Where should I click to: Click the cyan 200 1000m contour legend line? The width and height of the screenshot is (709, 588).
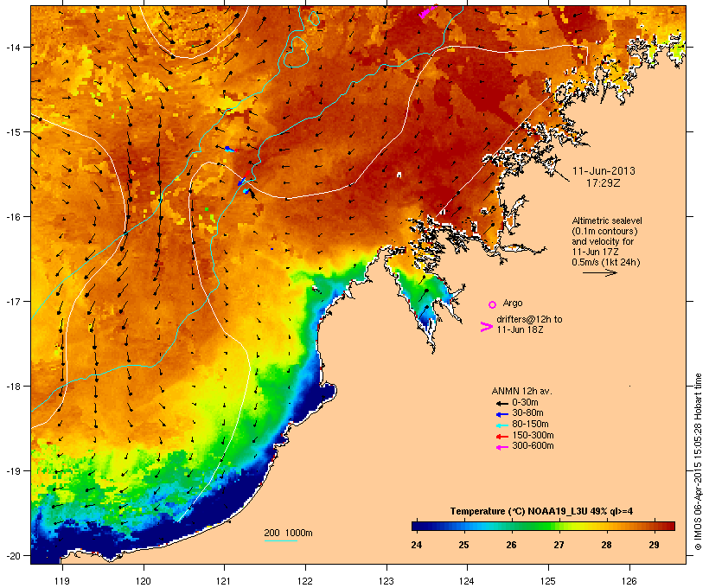point(281,540)
